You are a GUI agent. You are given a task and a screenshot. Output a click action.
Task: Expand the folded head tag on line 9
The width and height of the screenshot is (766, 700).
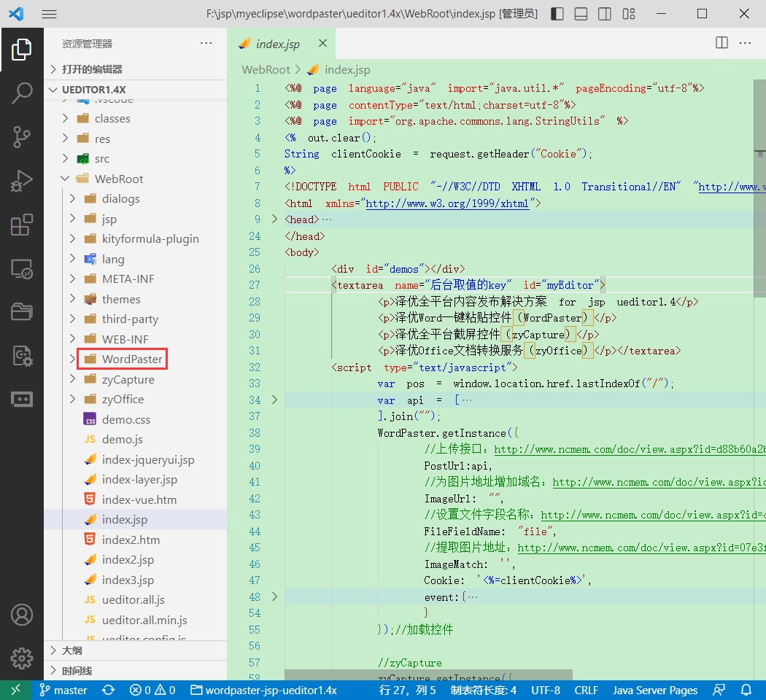click(x=275, y=219)
